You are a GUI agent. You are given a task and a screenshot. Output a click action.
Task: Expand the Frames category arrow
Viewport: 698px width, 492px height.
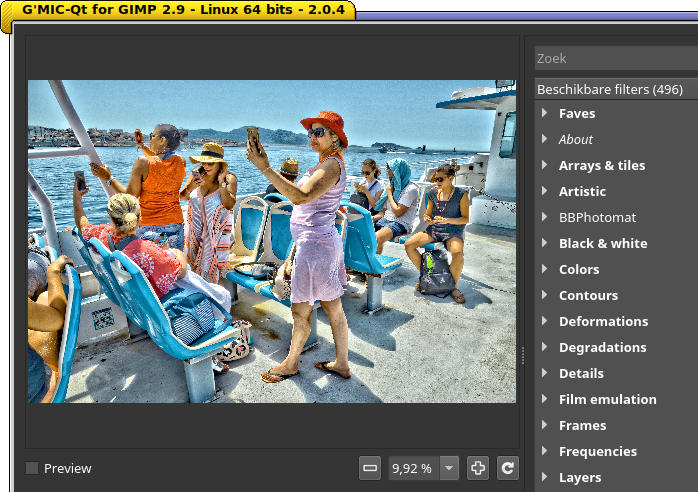pos(544,425)
